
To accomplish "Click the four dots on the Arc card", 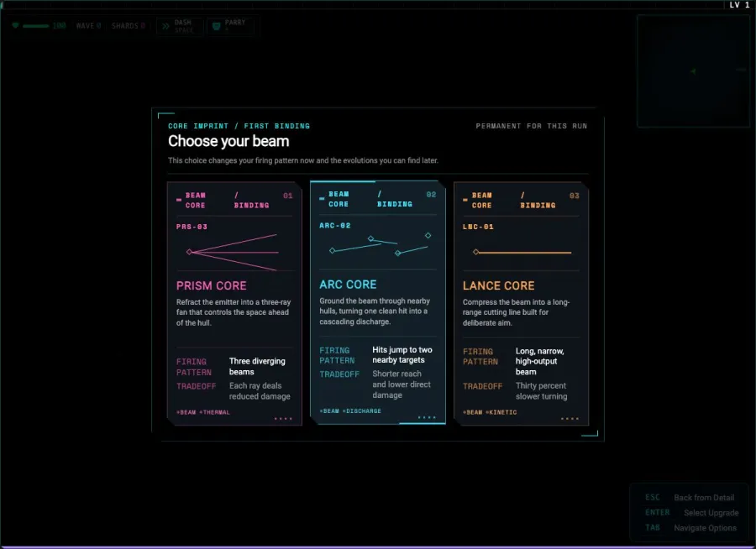I will (426, 417).
